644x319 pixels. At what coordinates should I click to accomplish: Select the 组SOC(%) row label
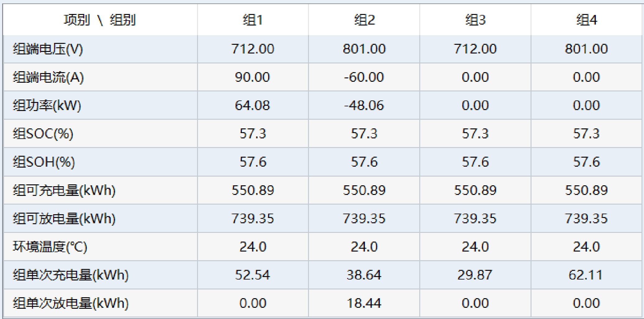[43, 134]
